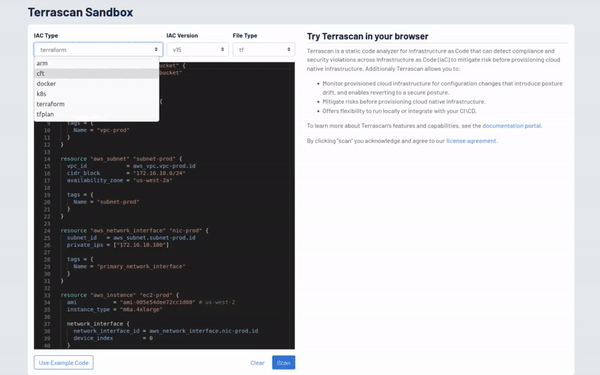
Task: Open the license agreement link
Action: [471, 141]
